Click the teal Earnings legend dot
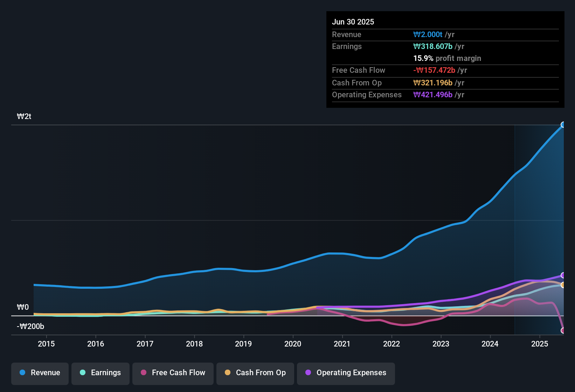This screenshot has width=575, height=392. click(x=83, y=373)
